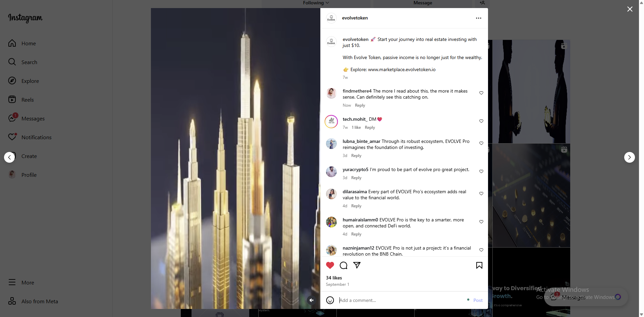Open Search in the sidebar

23,62
